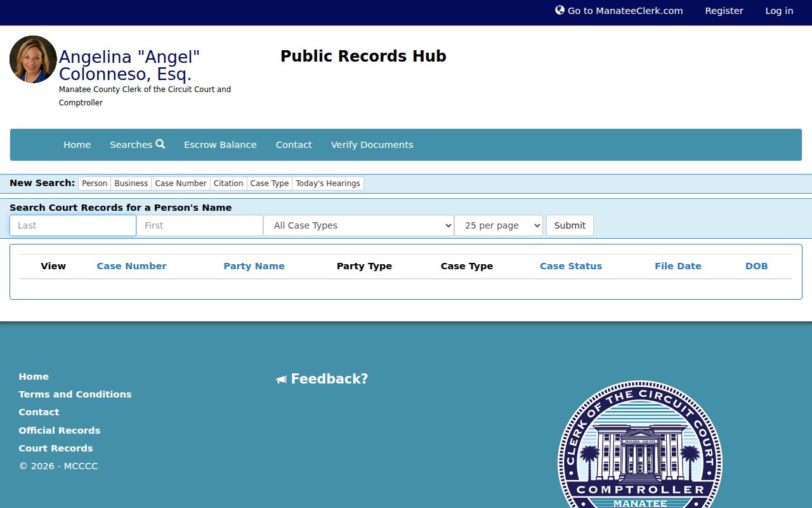Sort results by Case Number column
Screen dimensions: 812x508
(x=131, y=266)
